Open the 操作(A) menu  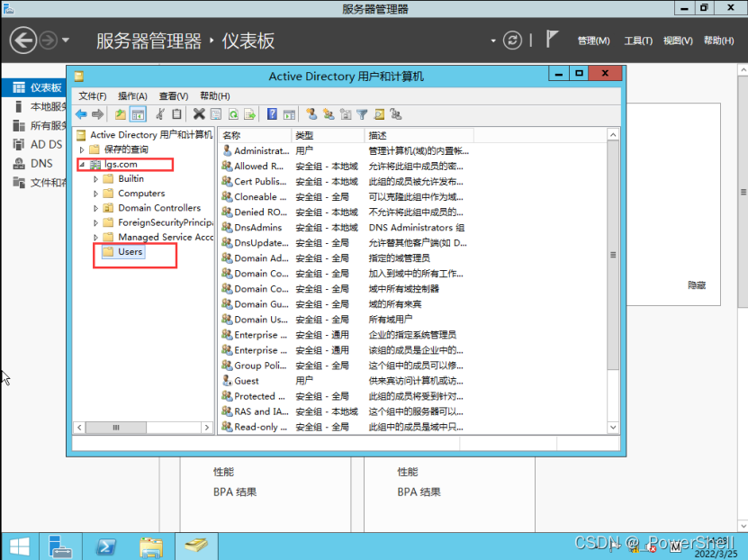(132, 95)
